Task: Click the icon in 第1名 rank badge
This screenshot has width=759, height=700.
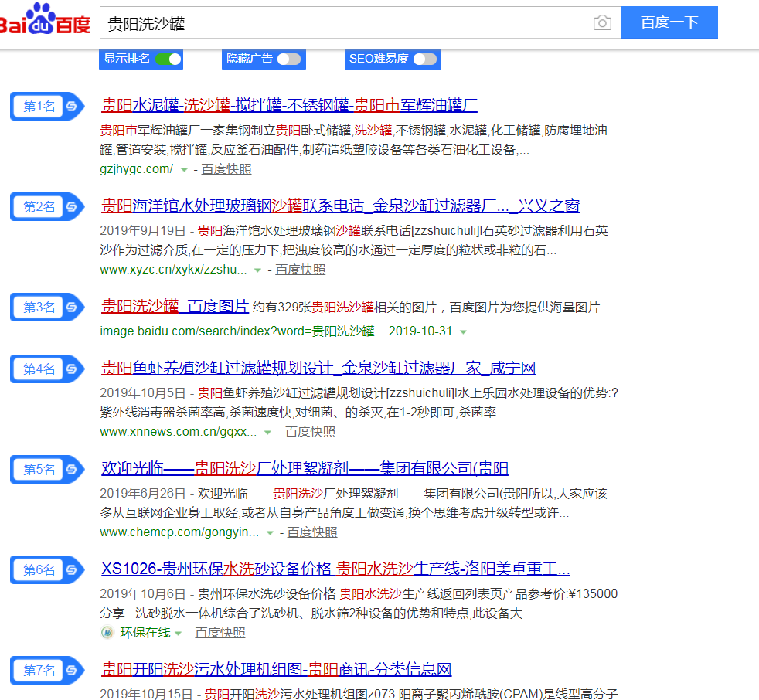Action: coord(72,106)
